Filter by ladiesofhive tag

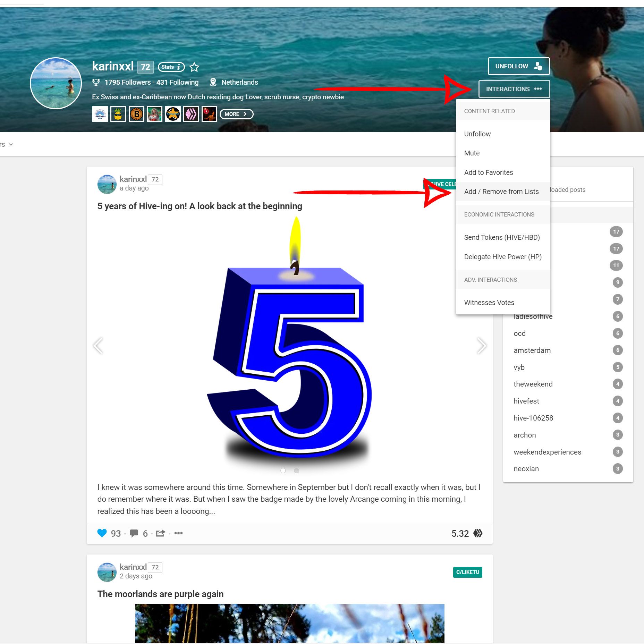(x=533, y=316)
